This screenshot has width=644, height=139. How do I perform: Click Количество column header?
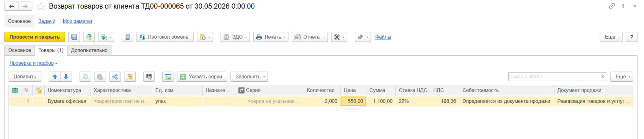pos(322,91)
